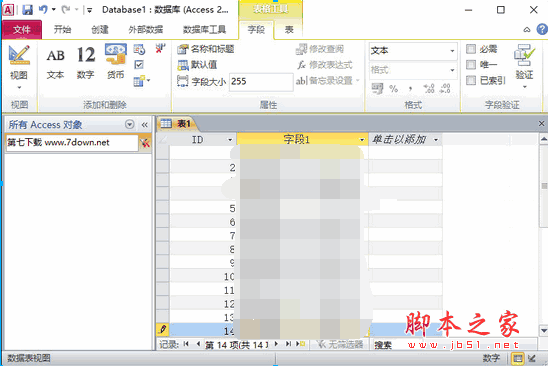Open the 视图 (View) button
The image size is (548, 366).
(x=19, y=67)
